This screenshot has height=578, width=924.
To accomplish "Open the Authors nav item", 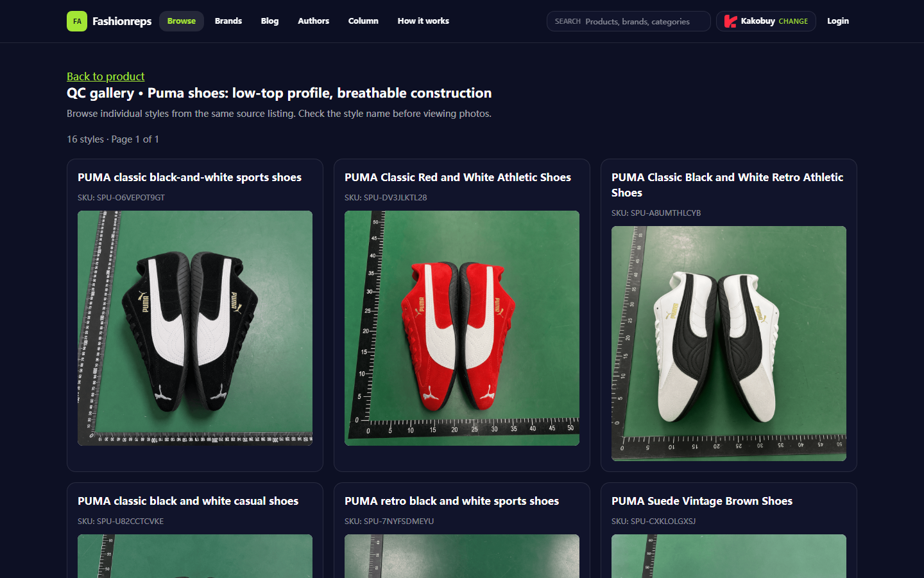I will point(313,21).
